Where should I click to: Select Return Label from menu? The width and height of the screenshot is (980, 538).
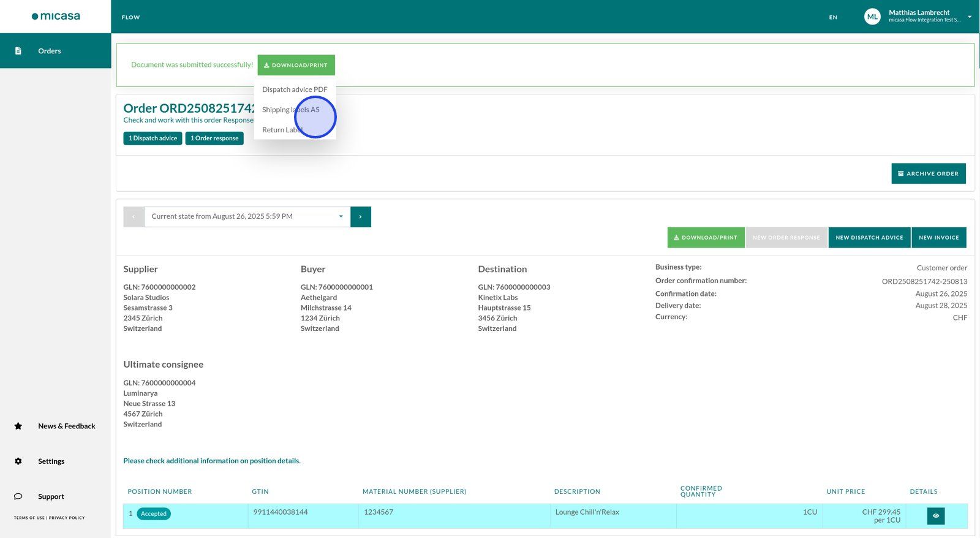[x=282, y=130]
